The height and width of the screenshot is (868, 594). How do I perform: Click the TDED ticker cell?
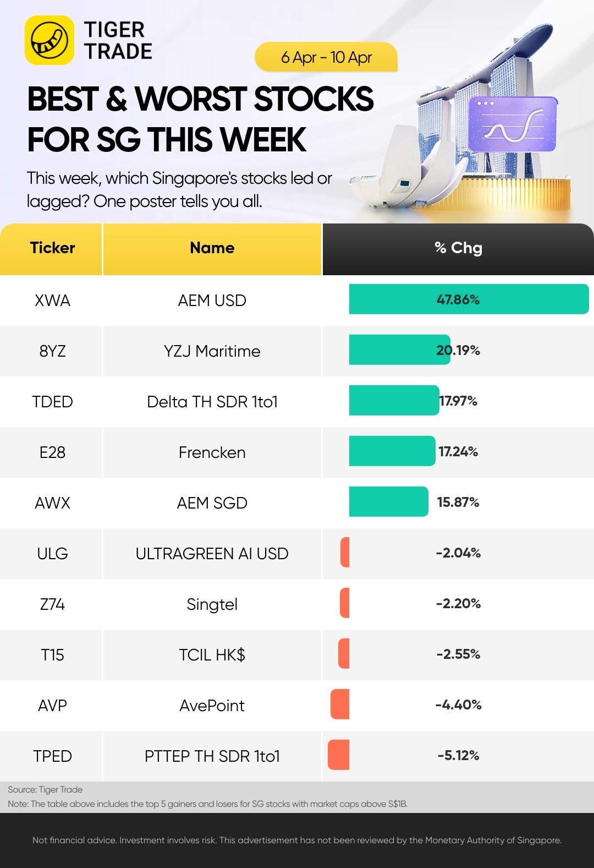point(51,402)
